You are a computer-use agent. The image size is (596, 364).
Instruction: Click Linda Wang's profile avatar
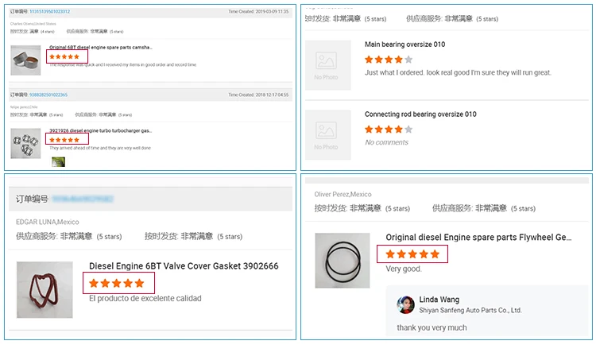point(406,304)
